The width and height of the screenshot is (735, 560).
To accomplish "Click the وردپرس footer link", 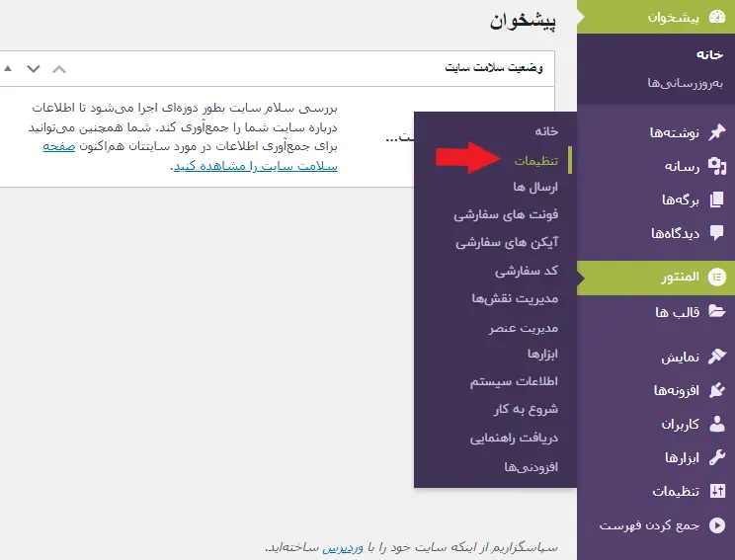I will (343, 547).
